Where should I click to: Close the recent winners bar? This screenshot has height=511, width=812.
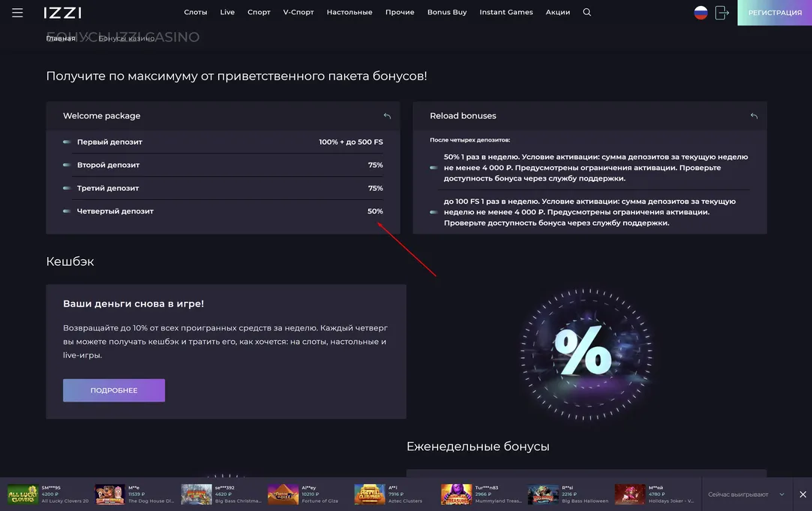[x=802, y=495]
